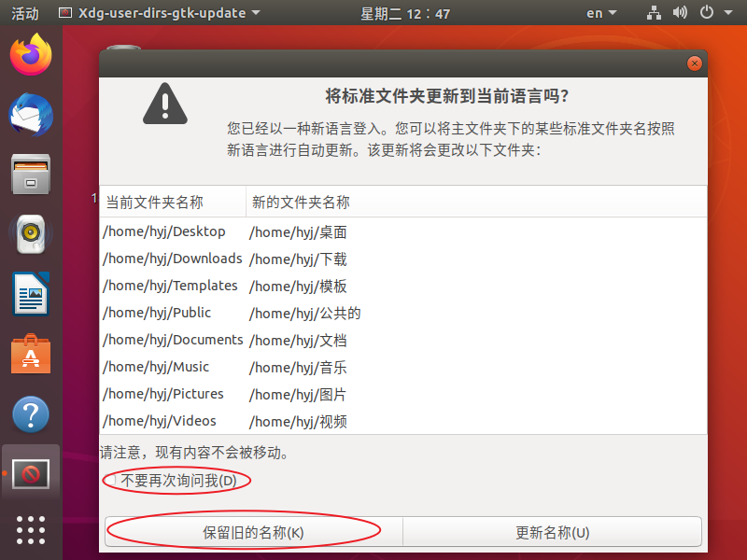Select the running xdg-user-dirs dock icon
The height and width of the screenshot is (560, 747).
[31, 474]
